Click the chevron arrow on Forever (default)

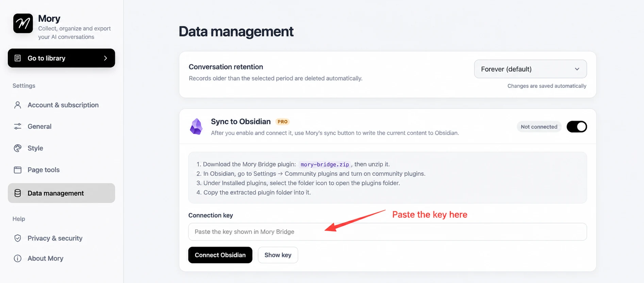(x=577, y=69)
